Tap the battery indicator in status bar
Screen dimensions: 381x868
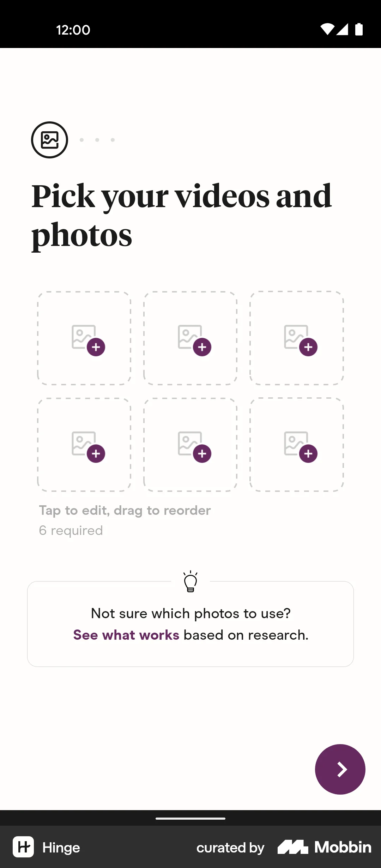click(x=358, y=30)
